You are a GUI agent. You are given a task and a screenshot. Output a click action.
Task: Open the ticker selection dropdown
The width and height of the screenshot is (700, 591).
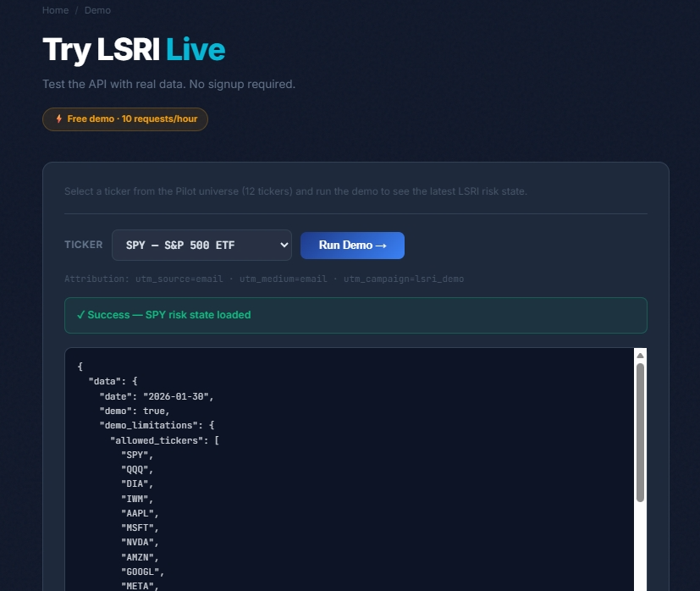(x=201, y=245)
